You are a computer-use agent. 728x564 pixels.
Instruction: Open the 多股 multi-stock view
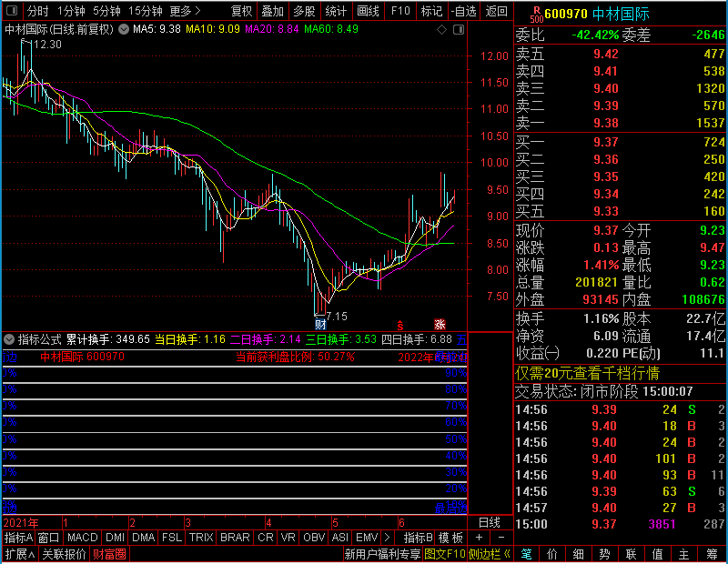coord(305,11)
